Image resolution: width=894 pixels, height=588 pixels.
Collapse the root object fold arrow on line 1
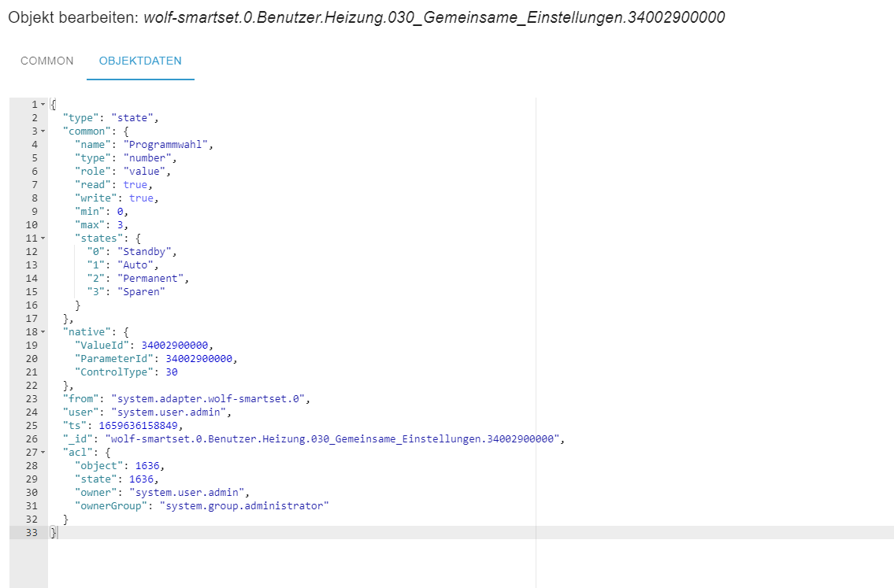[x=43, y=104]
